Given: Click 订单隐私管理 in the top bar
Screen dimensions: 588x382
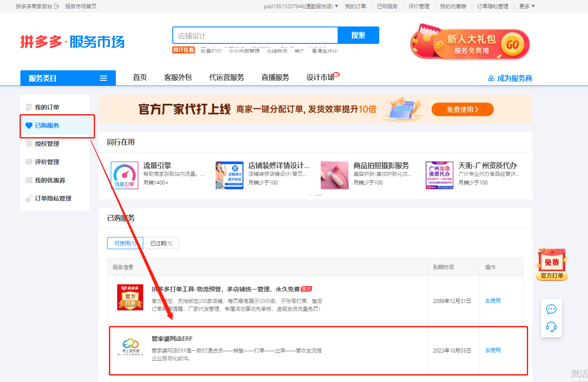Looking at the screenshot, I should [x=493, y=6].
